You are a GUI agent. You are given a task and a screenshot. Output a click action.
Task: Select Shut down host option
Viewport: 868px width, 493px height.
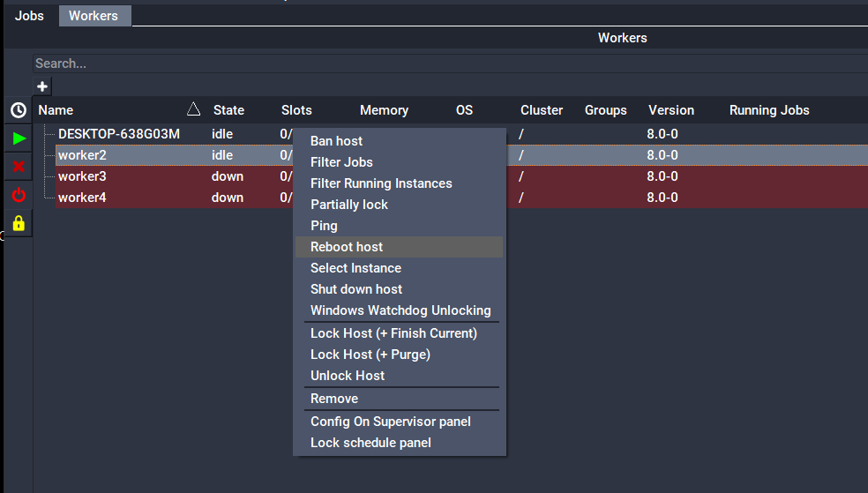click(356, 289)
